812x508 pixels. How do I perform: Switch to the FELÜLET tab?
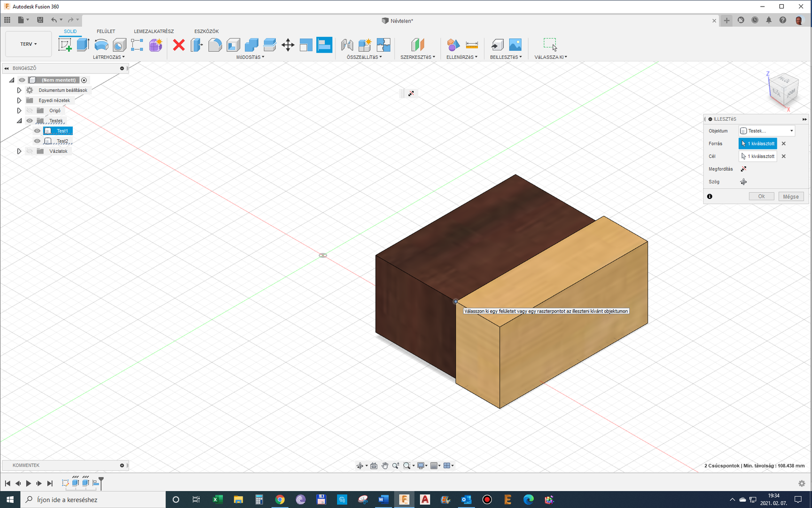click(106, 32)
